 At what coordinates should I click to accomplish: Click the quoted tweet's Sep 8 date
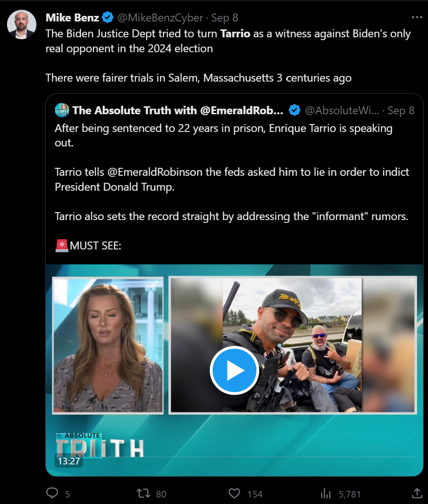(x=401, y=110)
